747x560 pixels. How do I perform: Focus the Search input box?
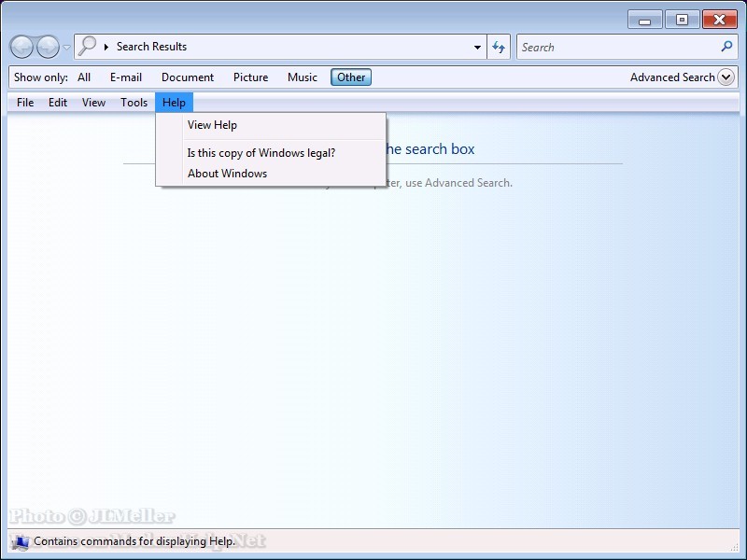point(627,47)
